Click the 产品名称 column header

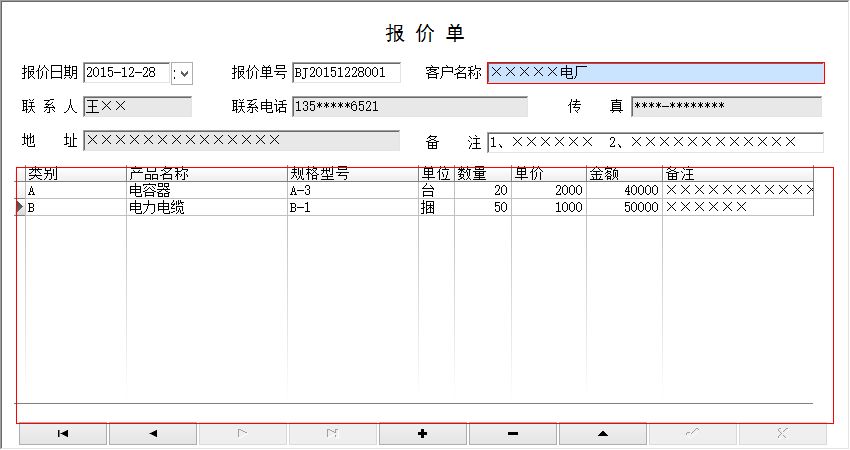(x=207, y=174)
